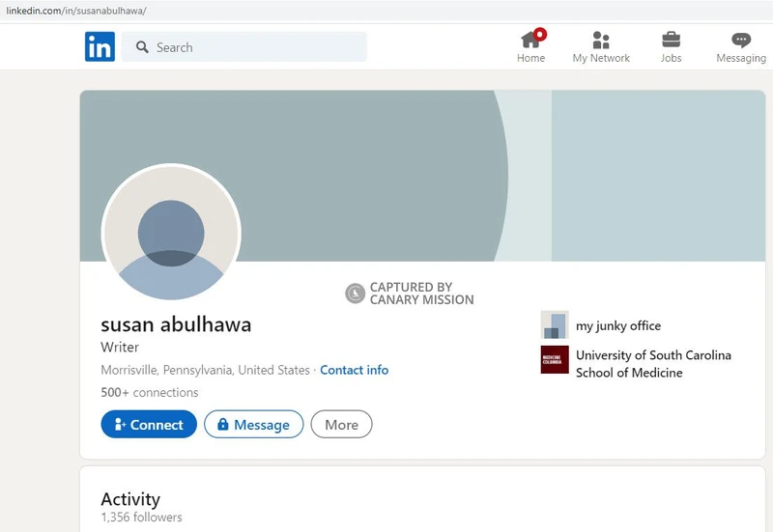
Task: Click the profile cover banner image
Action: click(422, 176)
